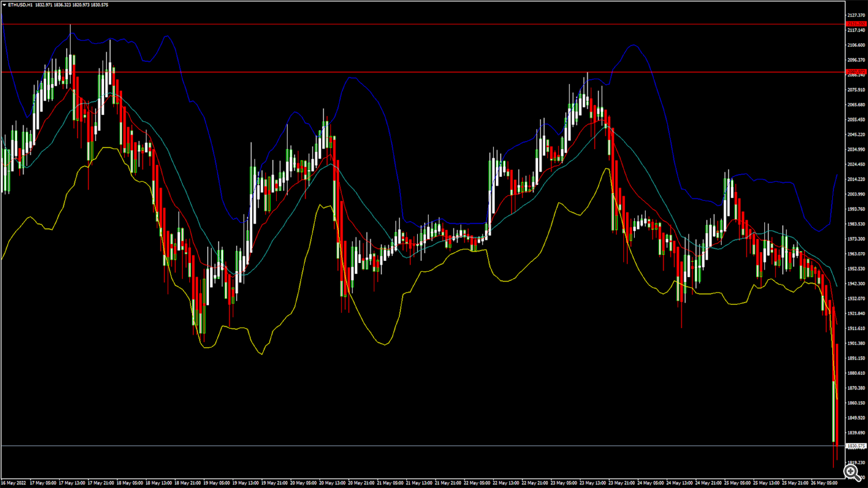The height and width of the screenshot is (488, 868).
Task: Click the 2075.910 price scale label
Action: click(x=856, y=90)
